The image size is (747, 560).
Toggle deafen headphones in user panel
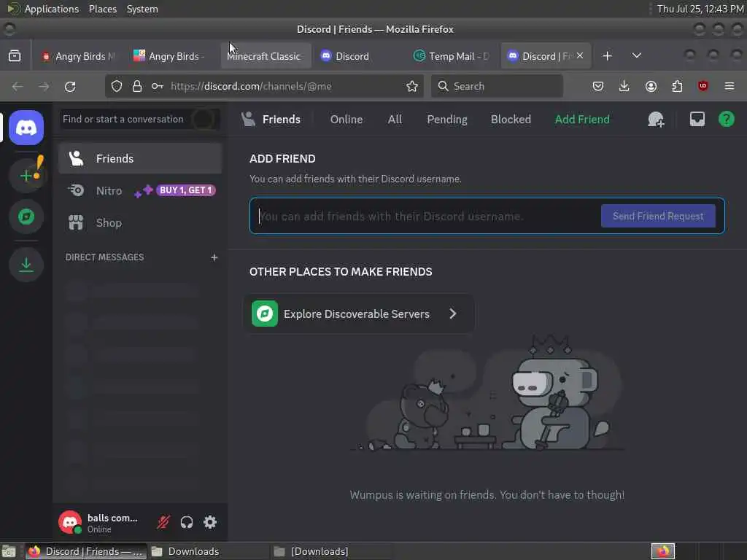pyautogui.click(x=187, y=522)
